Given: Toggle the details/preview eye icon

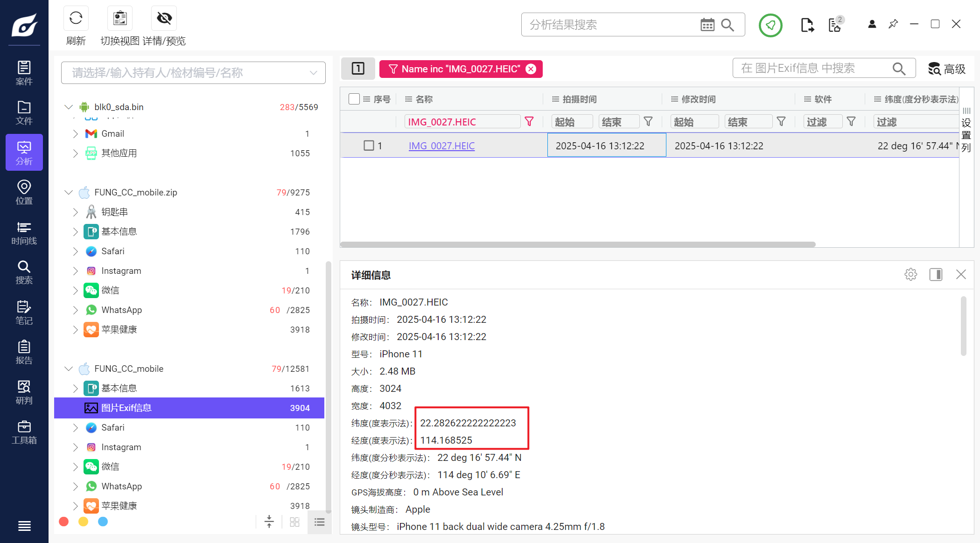Looking at the screenshot, I should (x=164, y=19).
